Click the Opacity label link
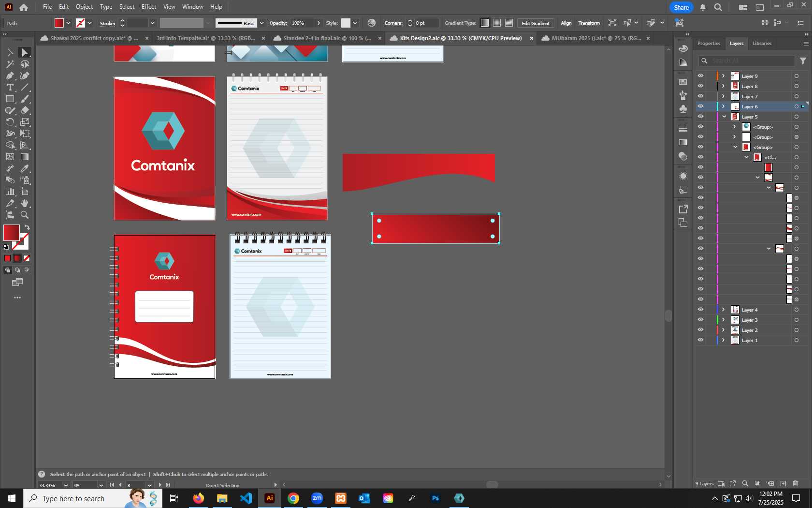 pyautogui.click(x=278, y=23)
